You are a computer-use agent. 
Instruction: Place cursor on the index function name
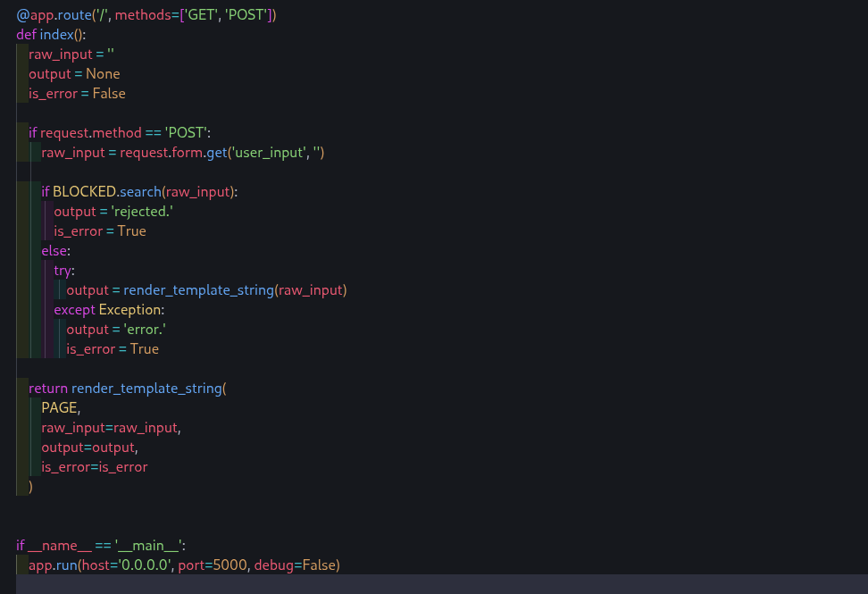(x=56, y=35)
